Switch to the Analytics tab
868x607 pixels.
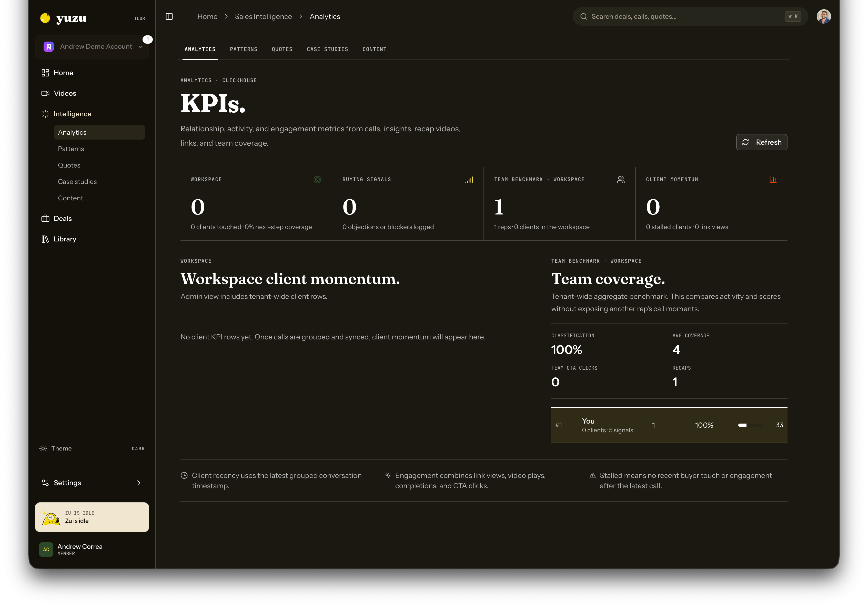tap(200, 49)
